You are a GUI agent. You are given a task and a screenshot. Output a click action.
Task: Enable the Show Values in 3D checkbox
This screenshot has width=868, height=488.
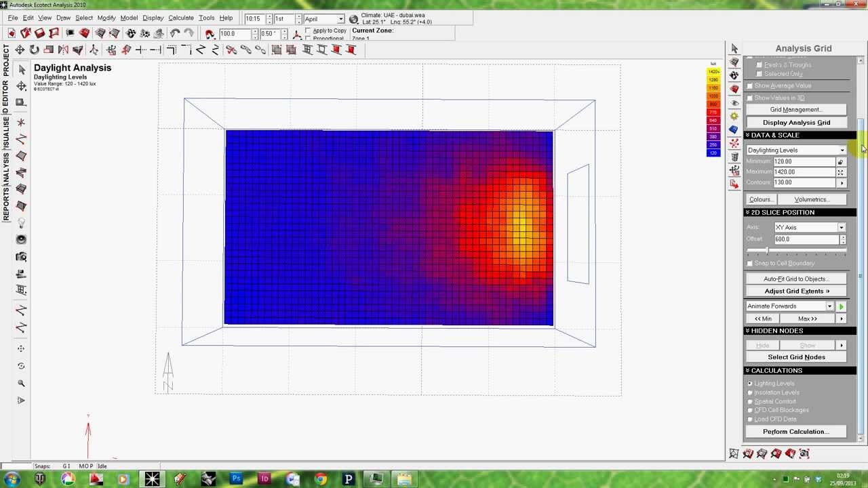[750, 98]
